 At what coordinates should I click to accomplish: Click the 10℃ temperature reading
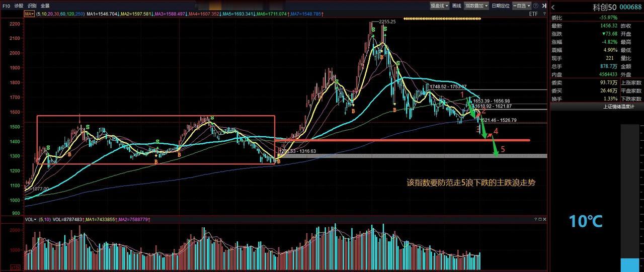point(586,221)
